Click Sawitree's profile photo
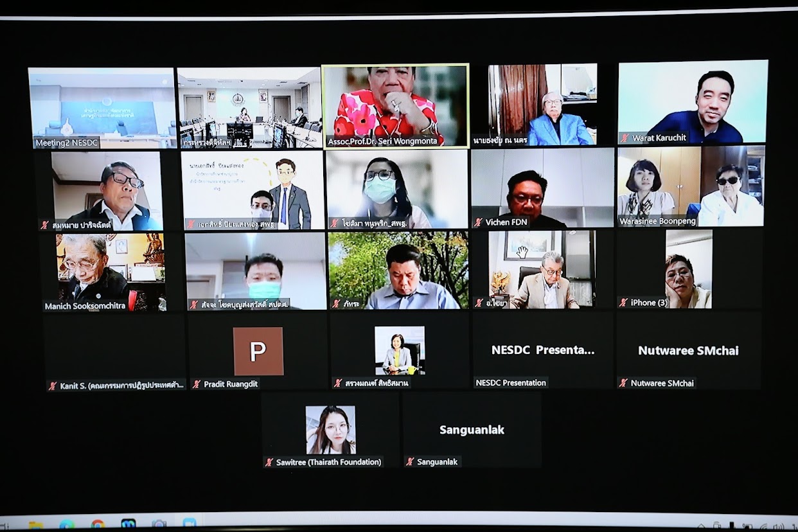Screen dimensions: 798x532 point(330,429)
